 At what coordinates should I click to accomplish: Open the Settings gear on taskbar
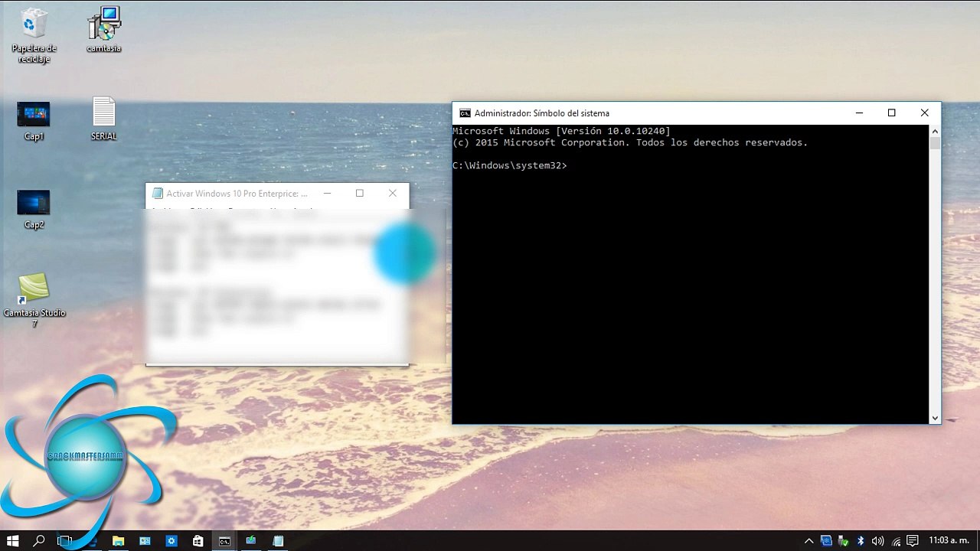point(171,541)
